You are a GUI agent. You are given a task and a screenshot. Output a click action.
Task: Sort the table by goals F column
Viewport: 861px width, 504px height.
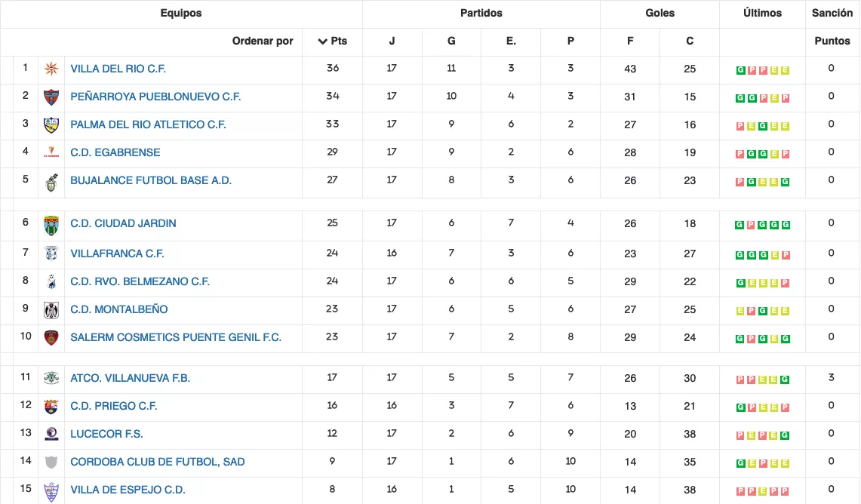coord(630,41)
